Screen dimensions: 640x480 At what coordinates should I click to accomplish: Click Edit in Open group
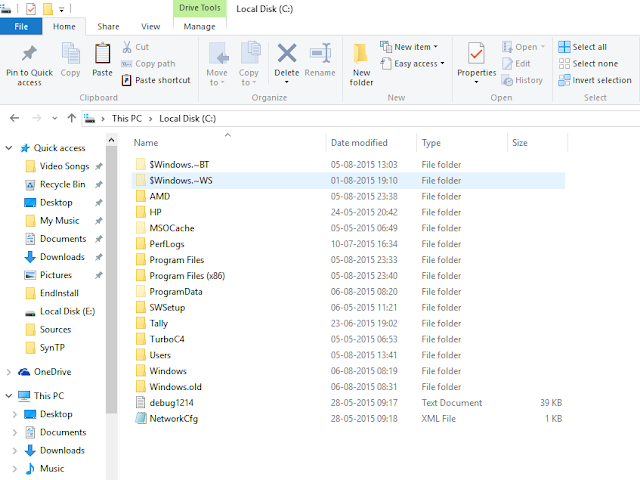516,64
